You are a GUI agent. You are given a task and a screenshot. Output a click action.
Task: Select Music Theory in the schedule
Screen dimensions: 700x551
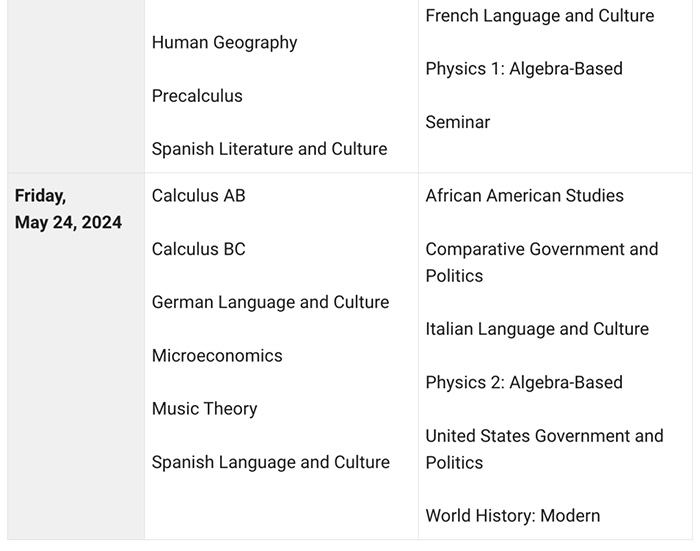(204, 409)
